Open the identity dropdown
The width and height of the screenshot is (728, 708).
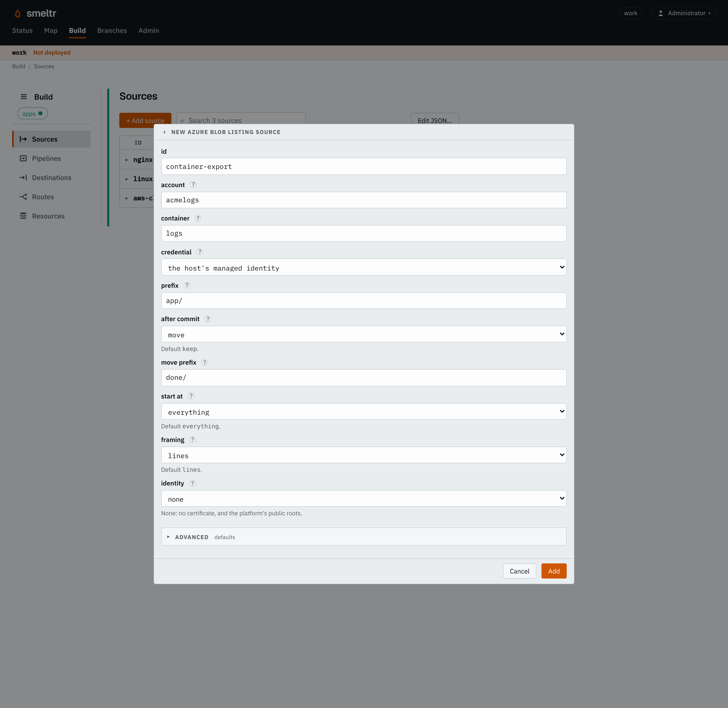point(364,499)
